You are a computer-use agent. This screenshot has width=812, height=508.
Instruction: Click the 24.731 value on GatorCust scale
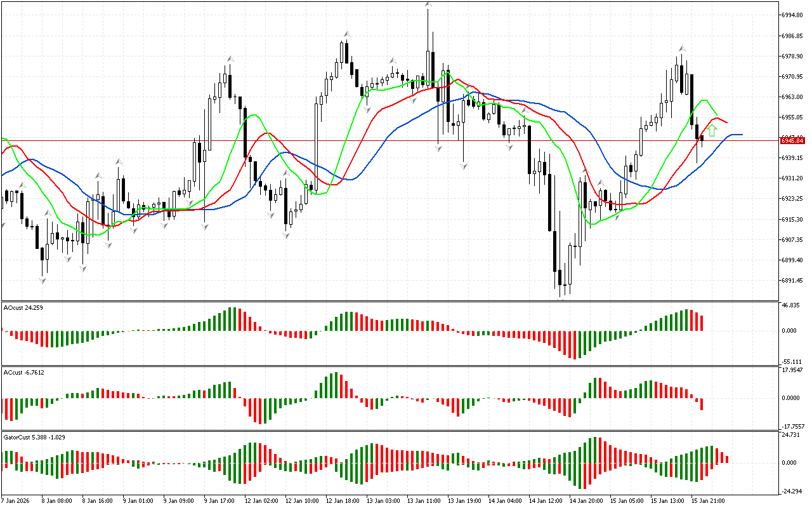[792, 435]
